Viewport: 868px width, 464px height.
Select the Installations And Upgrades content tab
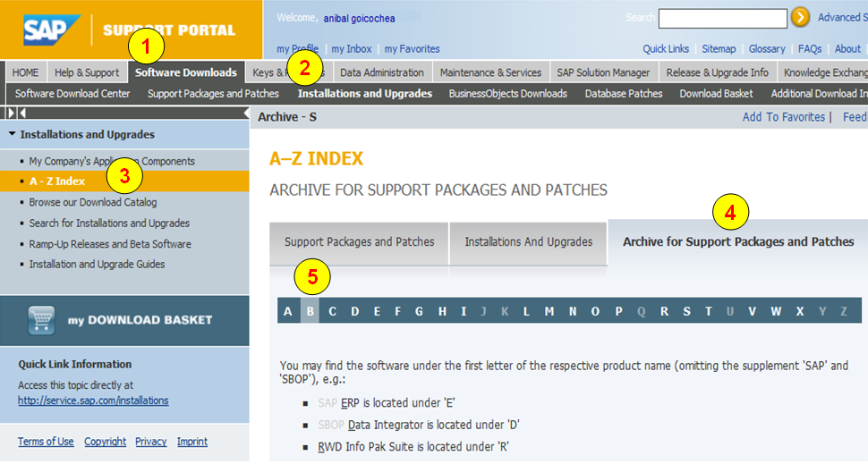[528, 242]
